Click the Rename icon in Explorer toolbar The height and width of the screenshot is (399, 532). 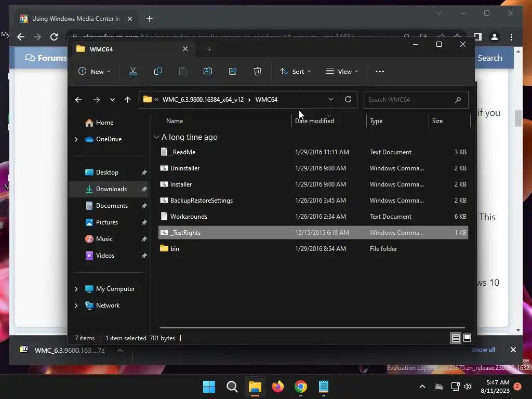point(208,71)
